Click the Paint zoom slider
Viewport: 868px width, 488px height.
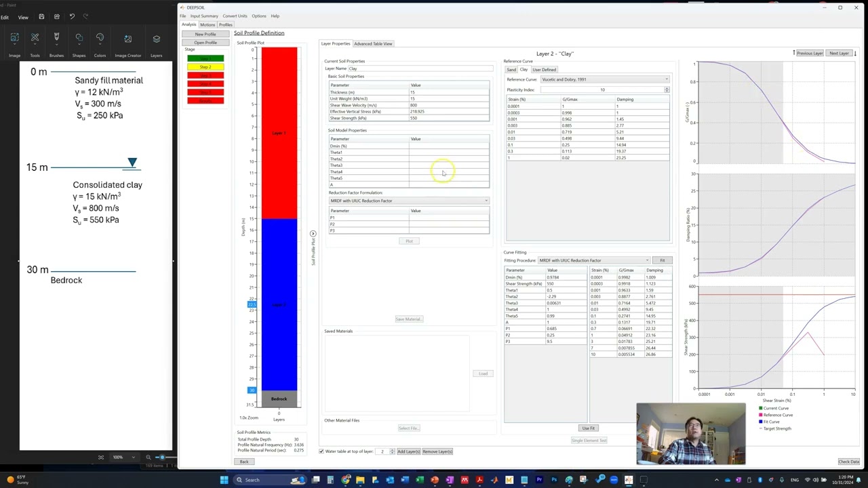tap(163, 457)
